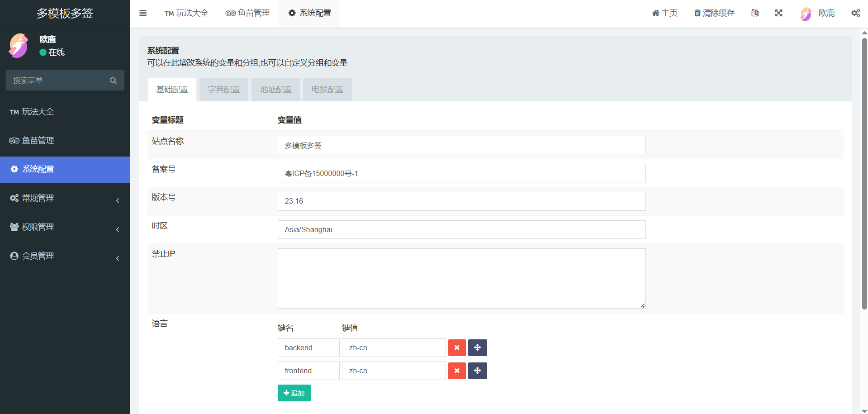This screenshot has width=868, height=414.
Task: Expand the 常规管理 sidebar menu
Action: [65, 198]
